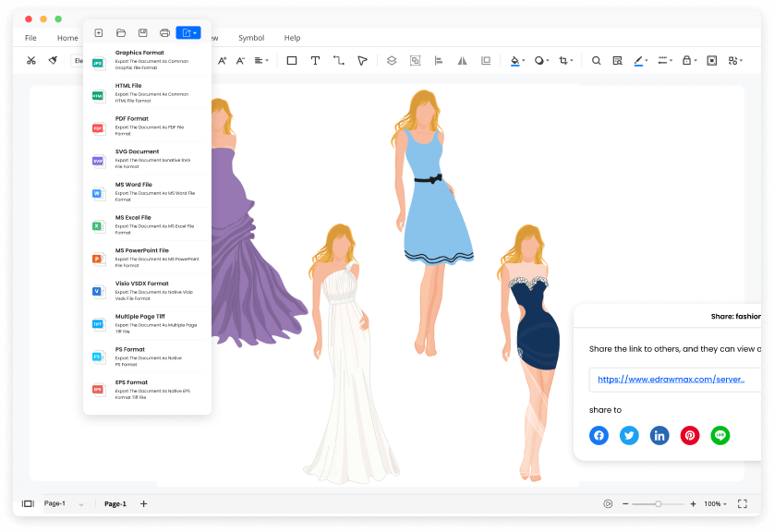Open the File menu
774x532 pixels.
click(30, 38)
